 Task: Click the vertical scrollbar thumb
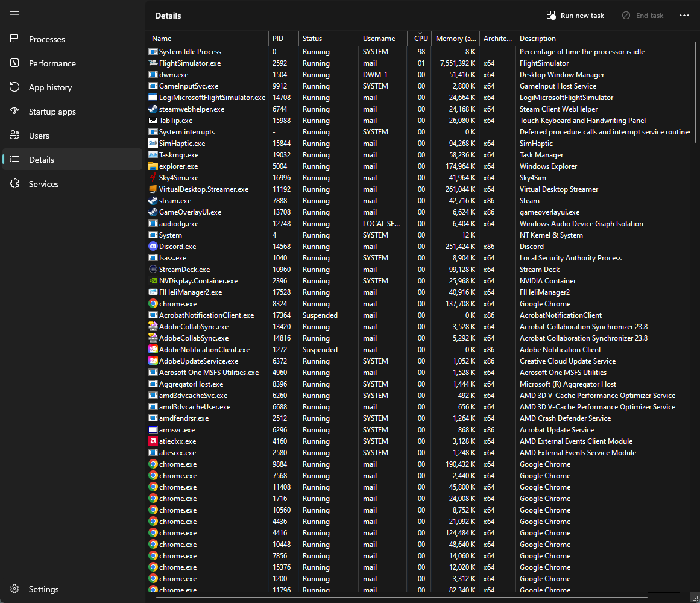click(695, 92)
